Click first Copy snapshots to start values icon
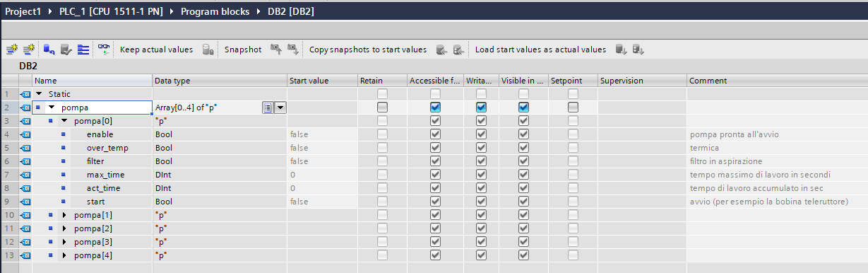 (x=442, y=50)
